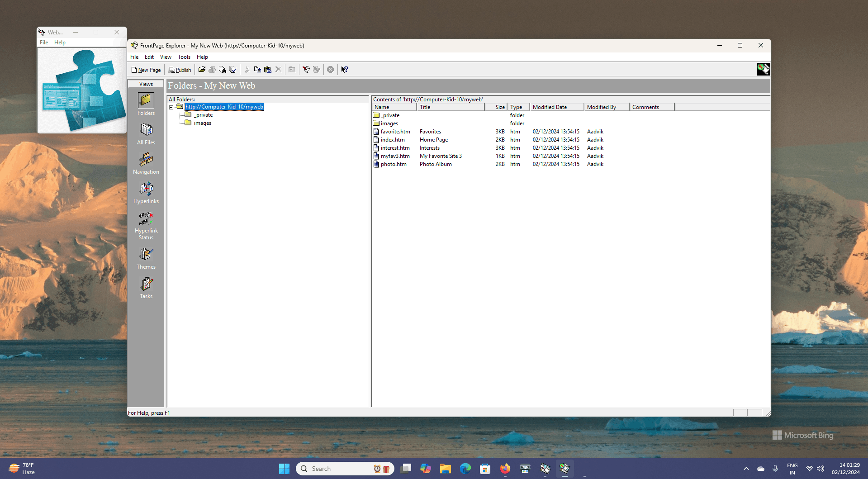Click the New Page toolbar button
The height and width of the screenshot is (479, 868).
pos(146,70)
